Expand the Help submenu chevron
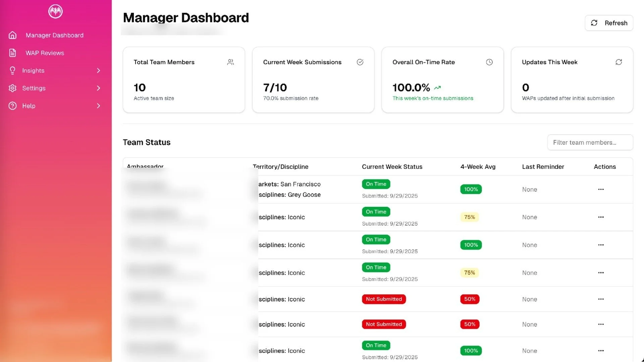 98,106
